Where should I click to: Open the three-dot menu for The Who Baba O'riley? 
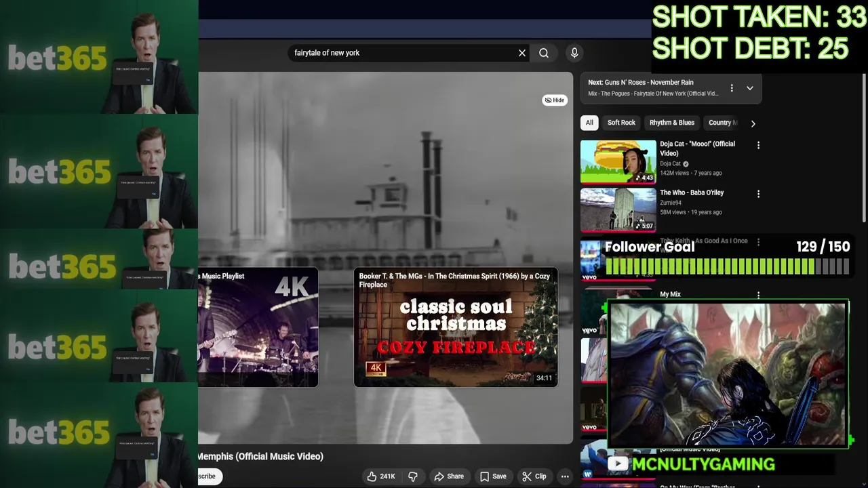coord(758,194)
